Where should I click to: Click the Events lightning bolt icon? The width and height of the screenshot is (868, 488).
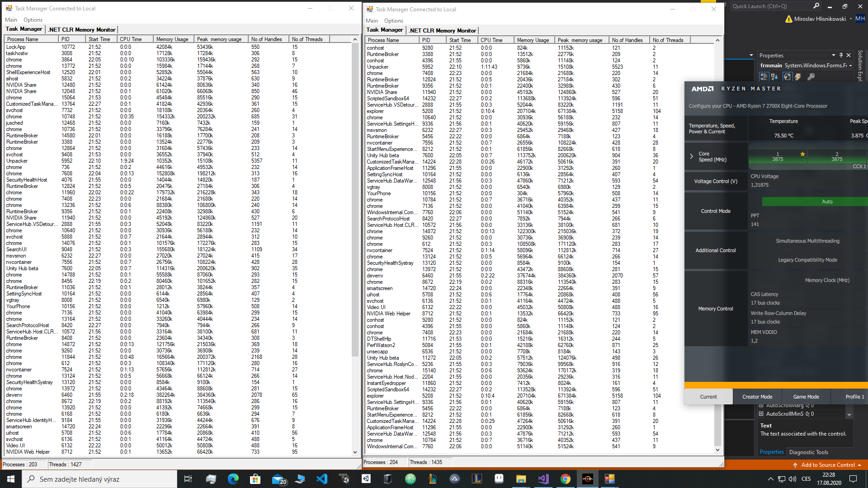point(798,77)
